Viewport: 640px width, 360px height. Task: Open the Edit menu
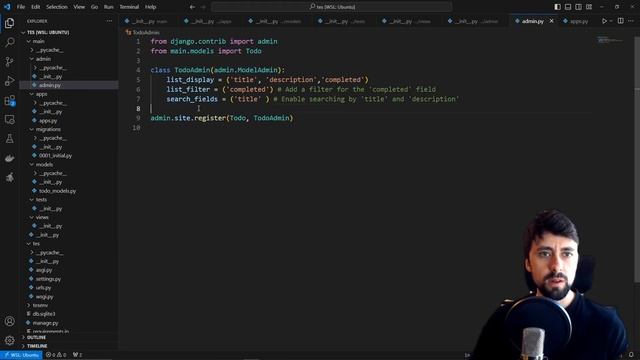pos(36,7)
